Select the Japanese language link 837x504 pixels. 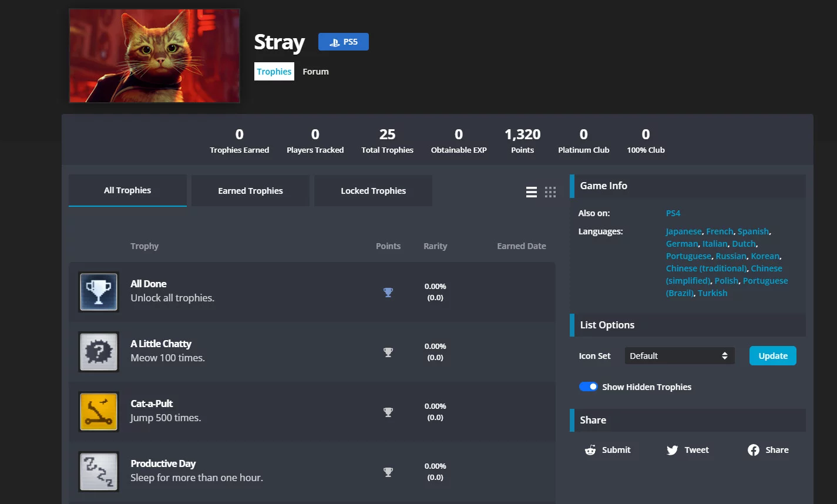pos(684,231)
